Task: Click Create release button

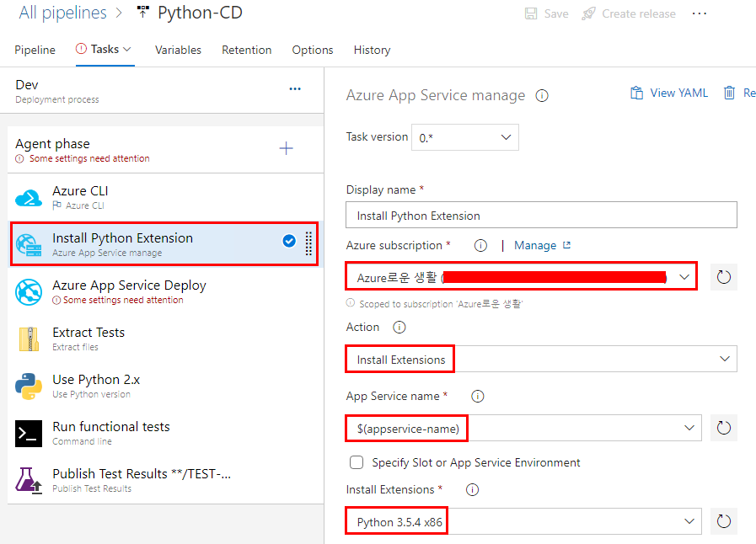Action: click(x=629, y=13)
